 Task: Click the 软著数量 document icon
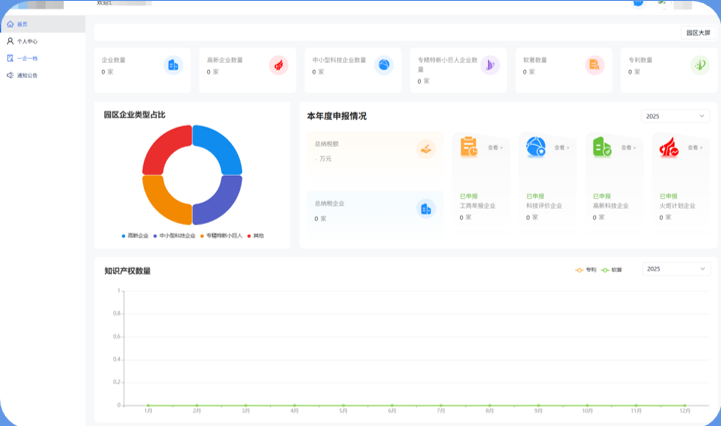coord(595,65)
